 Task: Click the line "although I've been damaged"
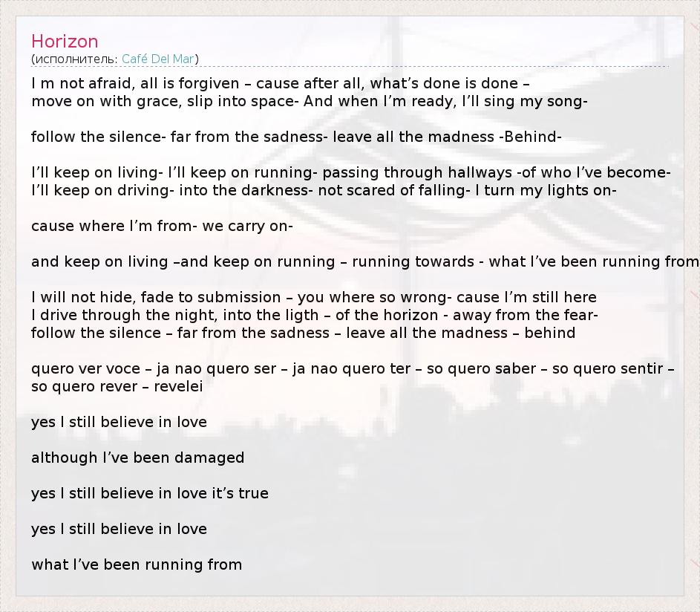point(137,458)
